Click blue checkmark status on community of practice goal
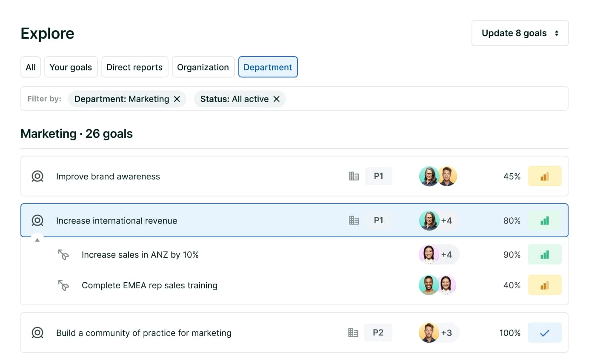Viewport: 589px width, 364px height. coord(544,333)
